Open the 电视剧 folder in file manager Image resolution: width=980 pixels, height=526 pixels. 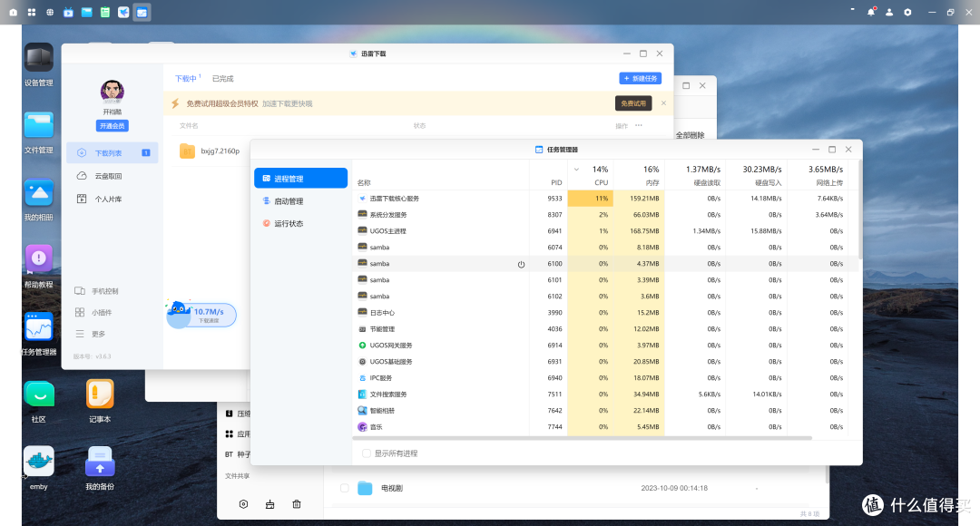392,488
